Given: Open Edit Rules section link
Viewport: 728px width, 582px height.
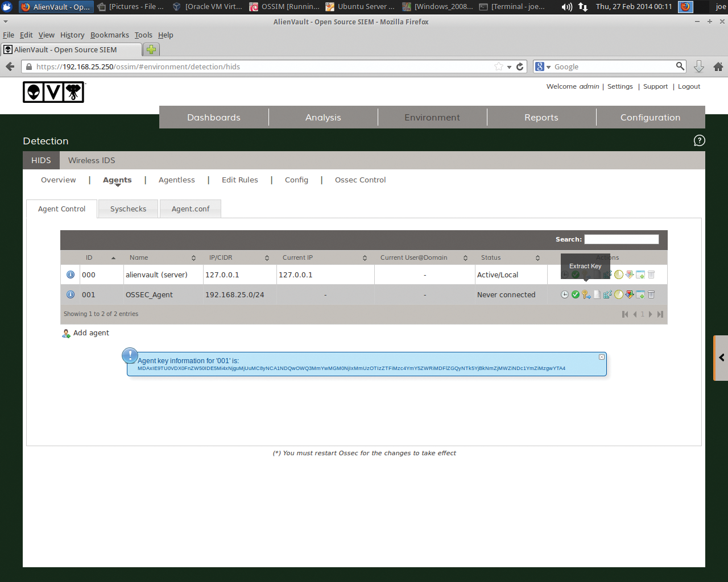Looking at the screenshot, I should click(239, 180).
